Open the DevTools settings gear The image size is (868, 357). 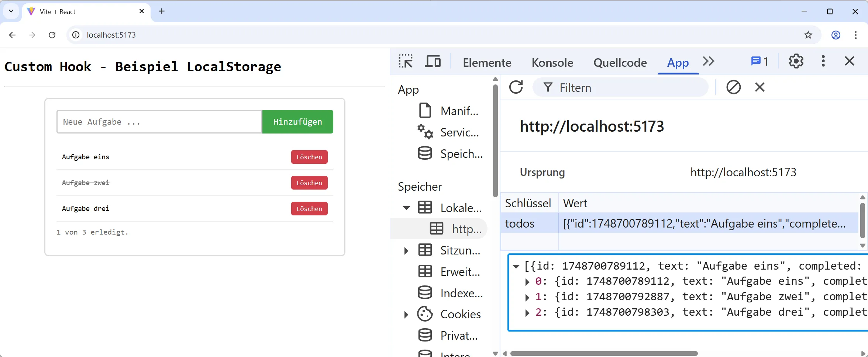click(x=796, y=61)
